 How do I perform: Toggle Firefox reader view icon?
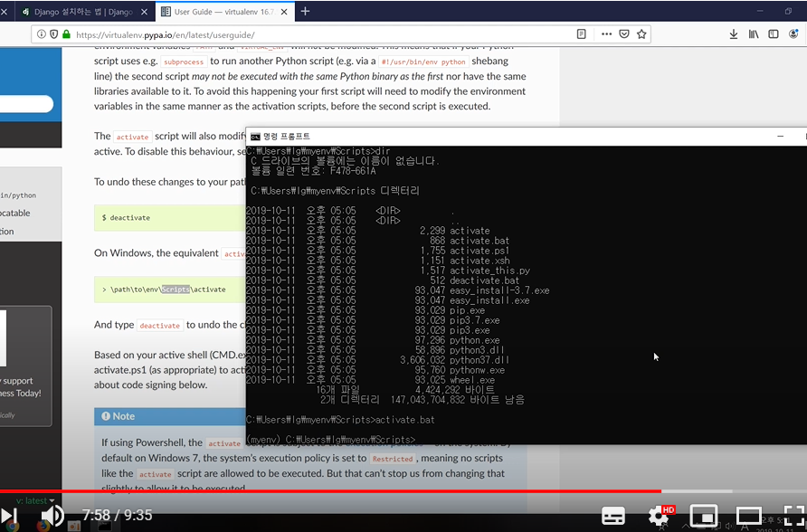581,34
